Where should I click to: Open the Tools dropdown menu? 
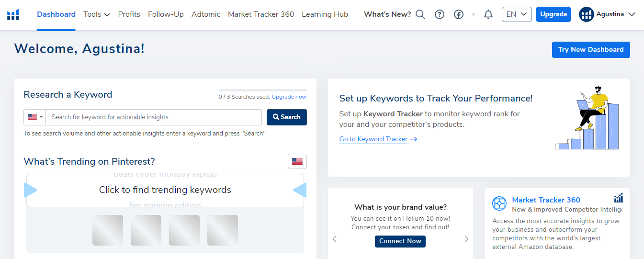click(x=97, y=14)
